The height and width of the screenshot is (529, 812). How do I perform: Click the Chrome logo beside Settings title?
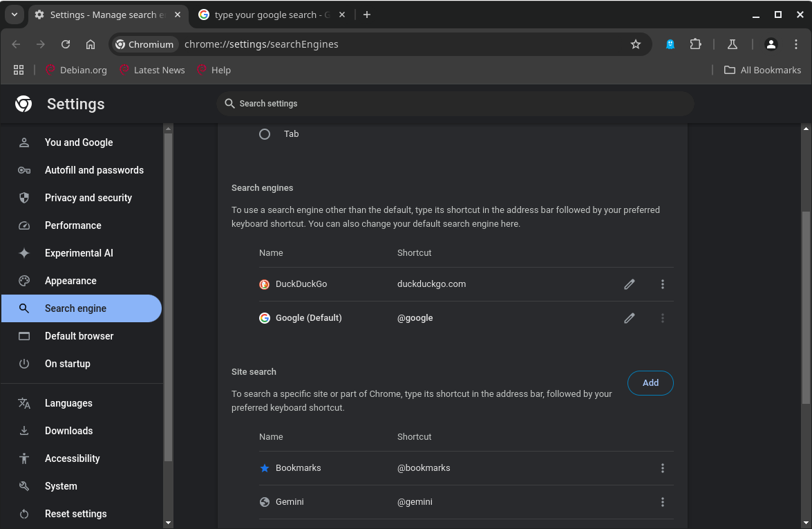click(x=23, y=104)
